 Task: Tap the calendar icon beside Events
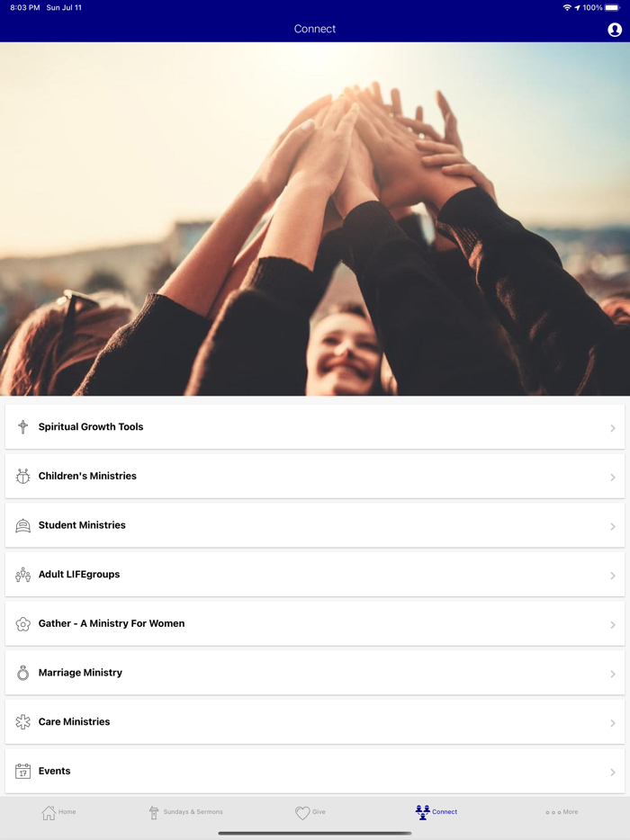point(22,772)
